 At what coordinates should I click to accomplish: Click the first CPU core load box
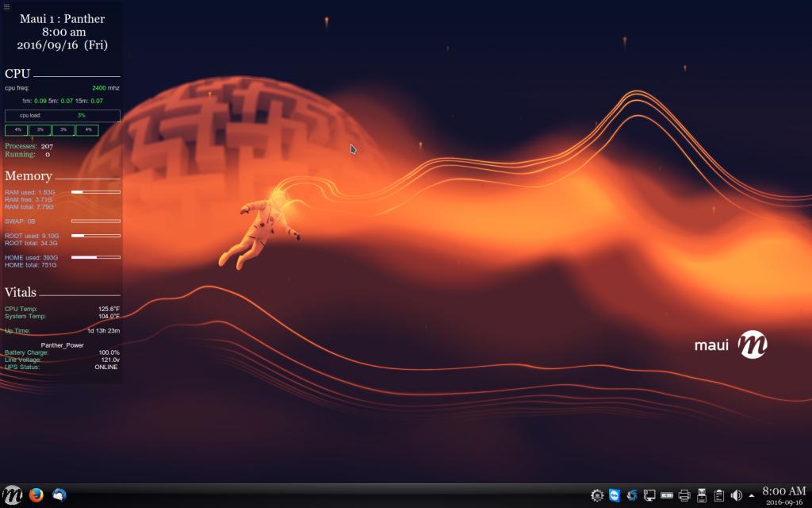(16, 130)
